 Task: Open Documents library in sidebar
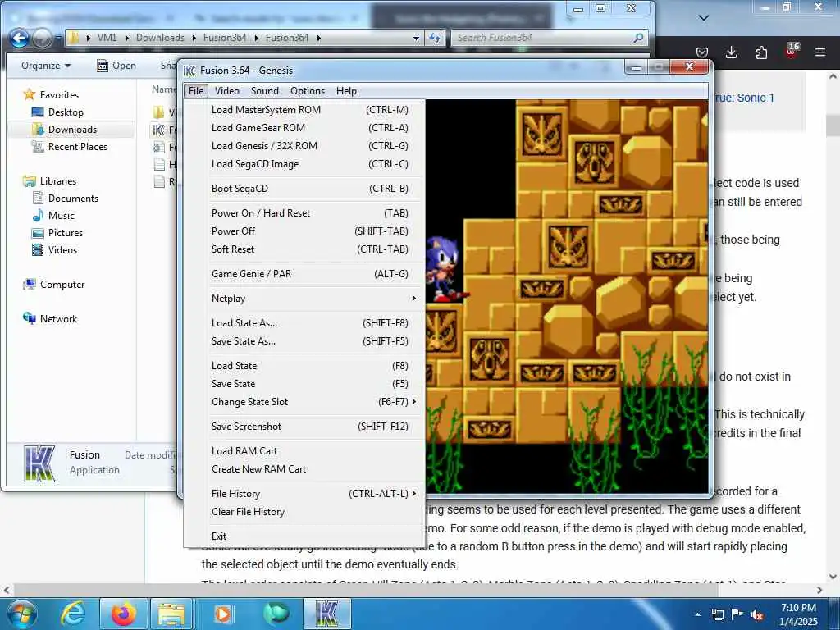[x=66, y=199]
